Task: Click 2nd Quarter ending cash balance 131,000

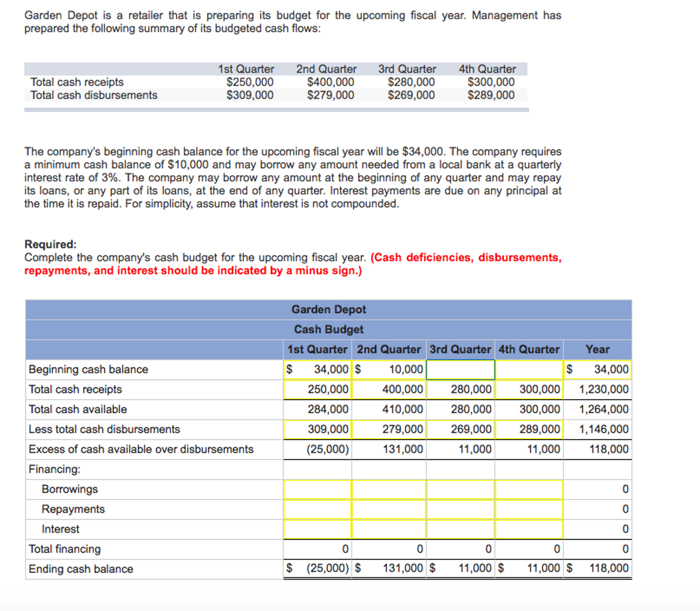Action: pos(403,568)
